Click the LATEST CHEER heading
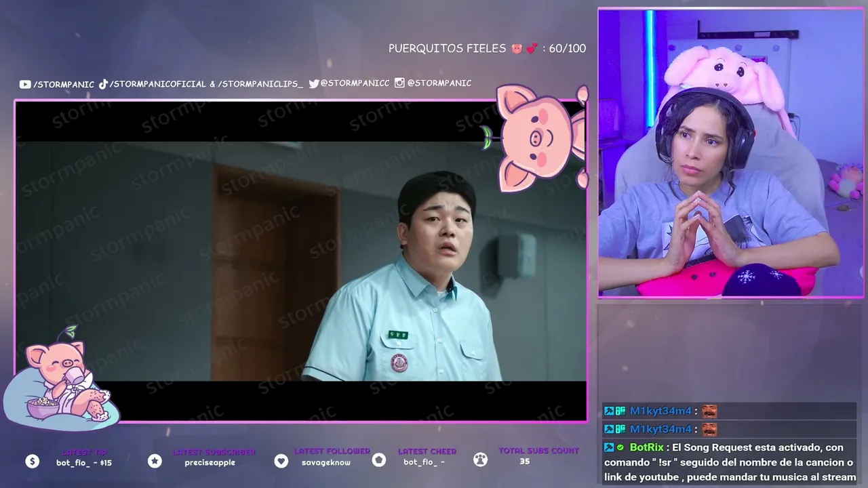This screenshot has height=488, width=868. 427,451
